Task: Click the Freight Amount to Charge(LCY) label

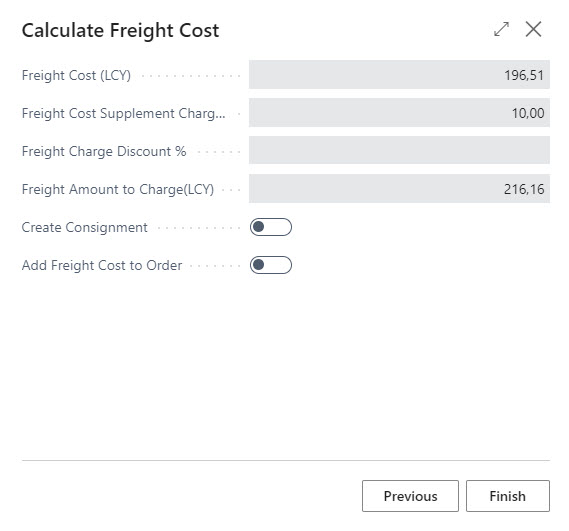Action: click(118, 189)
